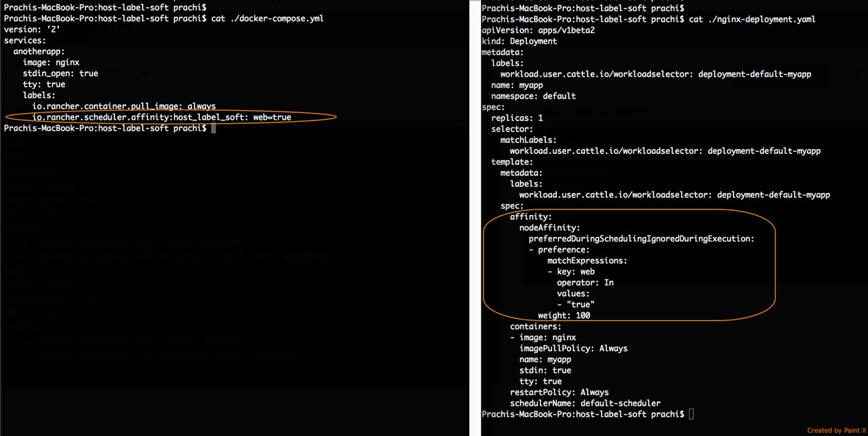Click the 'kind: Deployment' line
Image resolution: width=868 pixels, height=436 pixels.
(519, 41)
